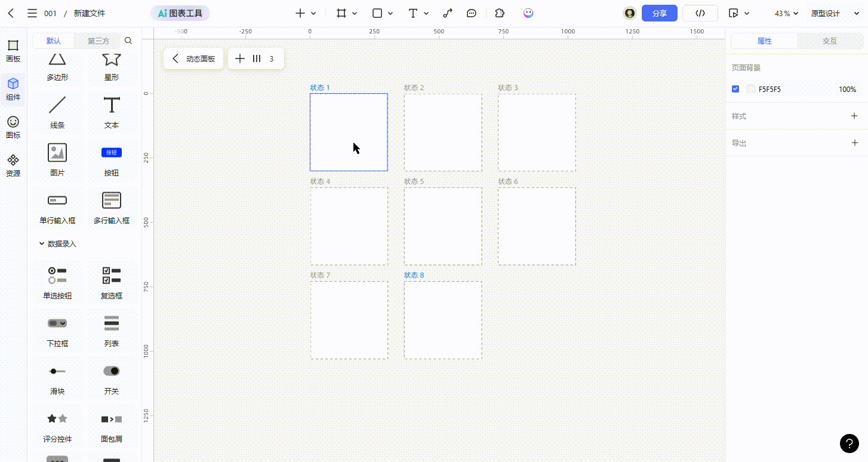Screen dimensions: 868x462
Task: Switch to the 第三方 components tab
Action: pyautogui.click(x=99, y=41)
